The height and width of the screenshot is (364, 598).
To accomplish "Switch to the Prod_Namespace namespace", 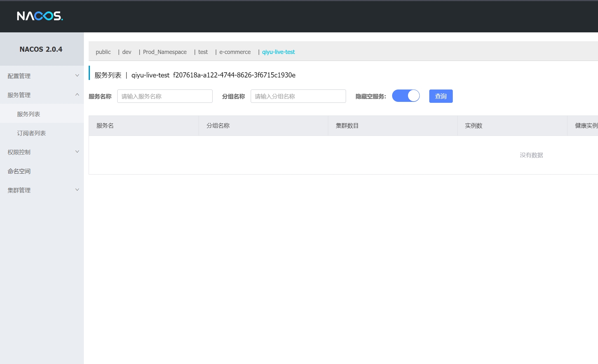I will coord(165,52).
